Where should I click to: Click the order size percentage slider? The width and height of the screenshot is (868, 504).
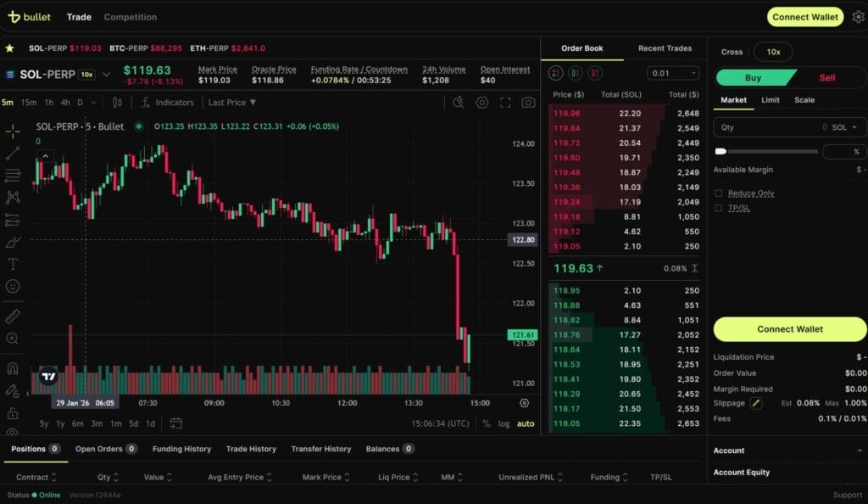766,151
